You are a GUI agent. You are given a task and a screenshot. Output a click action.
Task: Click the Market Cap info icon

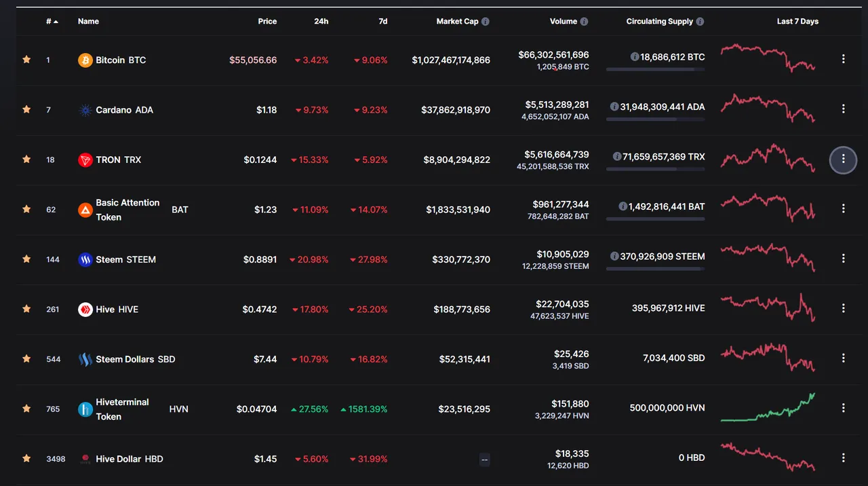pyautogui.click(x=486, y=22)
